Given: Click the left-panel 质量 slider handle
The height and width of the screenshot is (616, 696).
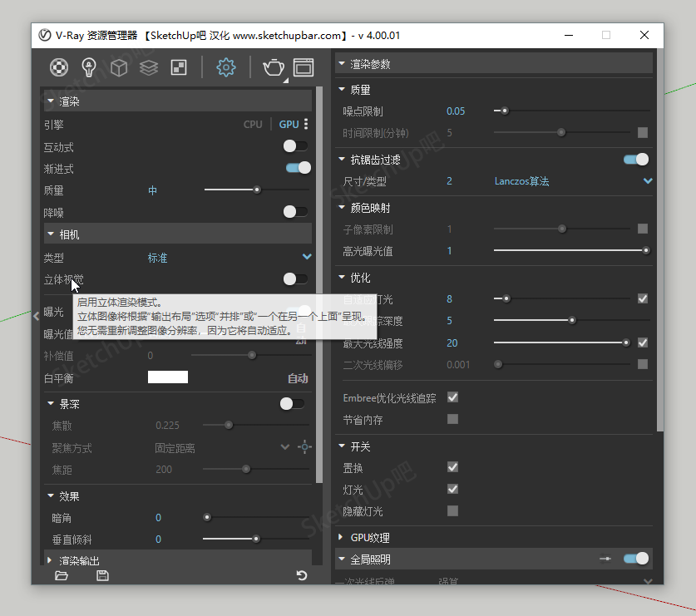Looking at the screenshot, I should [x=257, y=190].
